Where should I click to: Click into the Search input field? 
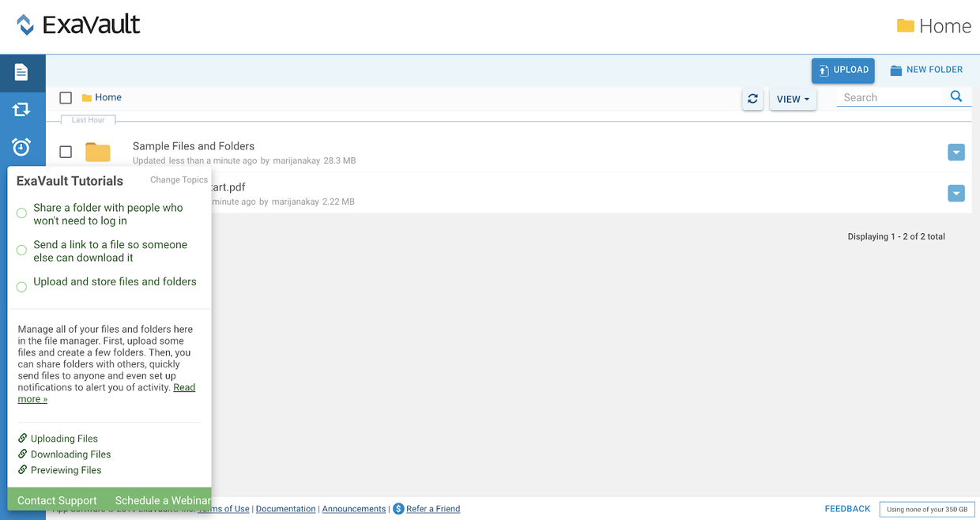891,98
